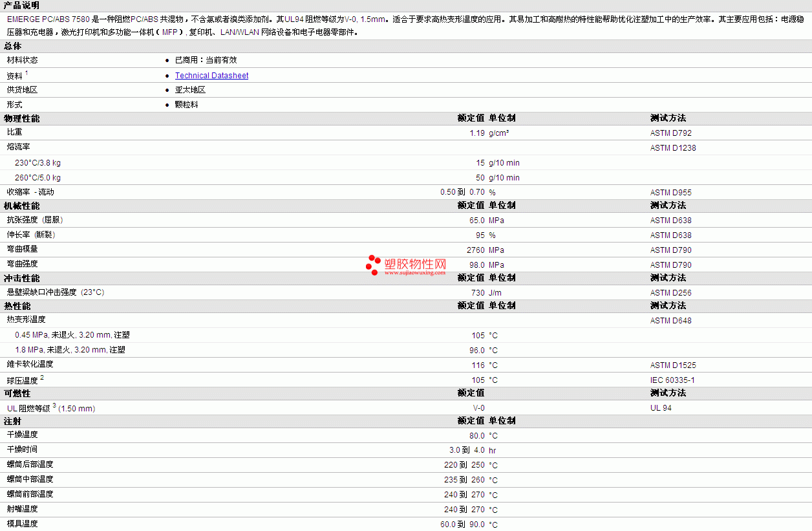The height and width of the screenshot is (531, 812).
Task: Select the 产品说明 heading
Action: pos(21,5)
